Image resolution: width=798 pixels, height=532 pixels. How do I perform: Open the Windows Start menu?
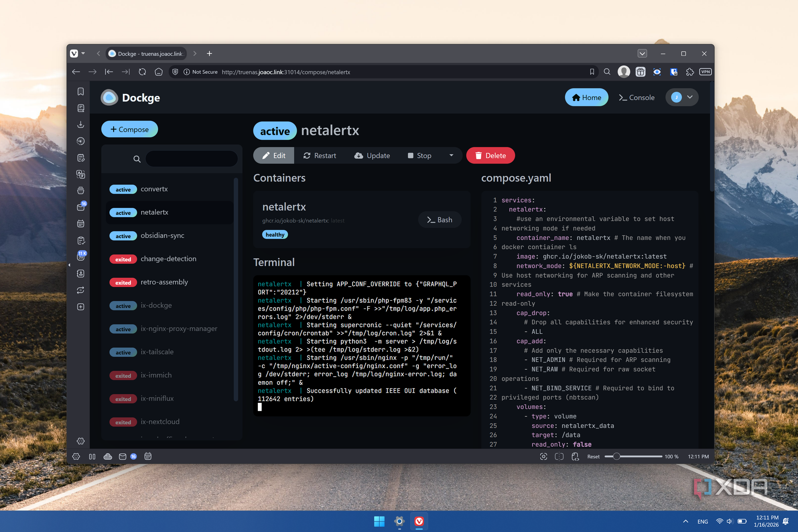(x=379, y=521)
